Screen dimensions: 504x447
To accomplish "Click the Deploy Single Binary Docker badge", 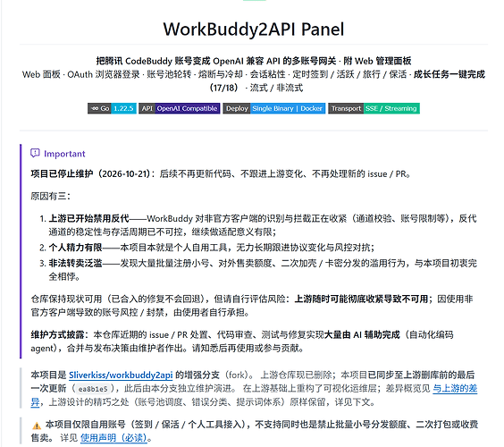I will (x=274, y=108).
